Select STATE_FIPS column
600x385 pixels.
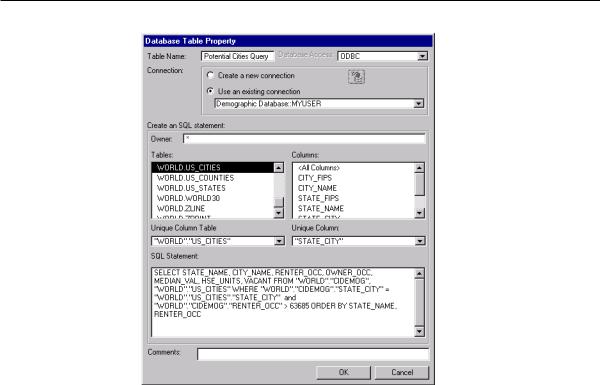(x=354, y=198)
